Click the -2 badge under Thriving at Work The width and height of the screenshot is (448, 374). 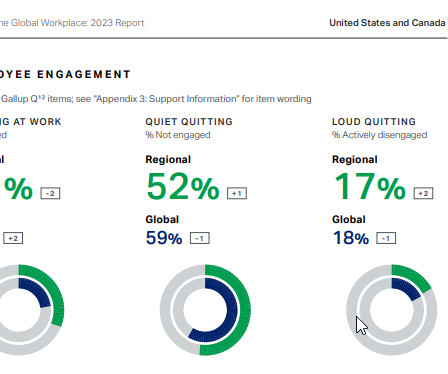[x=50, y=193]
